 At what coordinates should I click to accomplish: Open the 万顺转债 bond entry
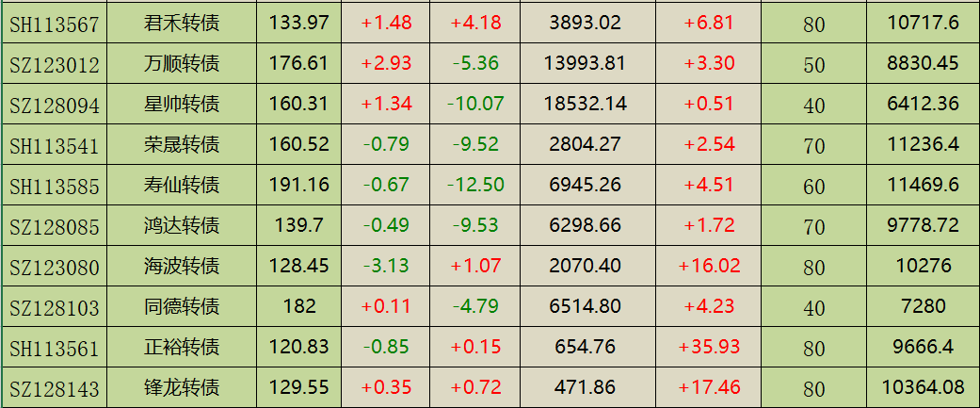tap(182, 63)
